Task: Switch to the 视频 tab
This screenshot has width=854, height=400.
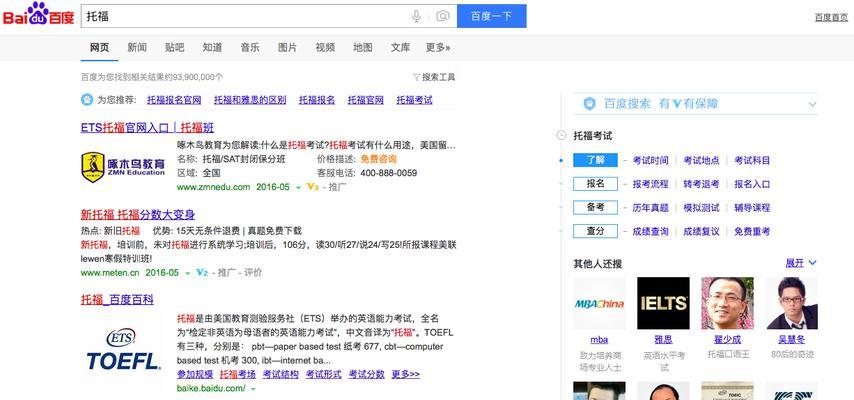Action: (x=325, y=48)
